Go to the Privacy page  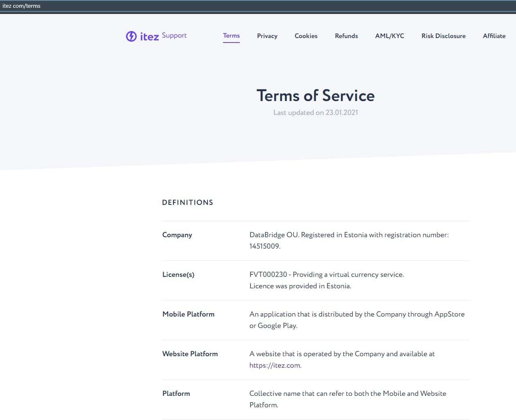click(x=267, y=36)
